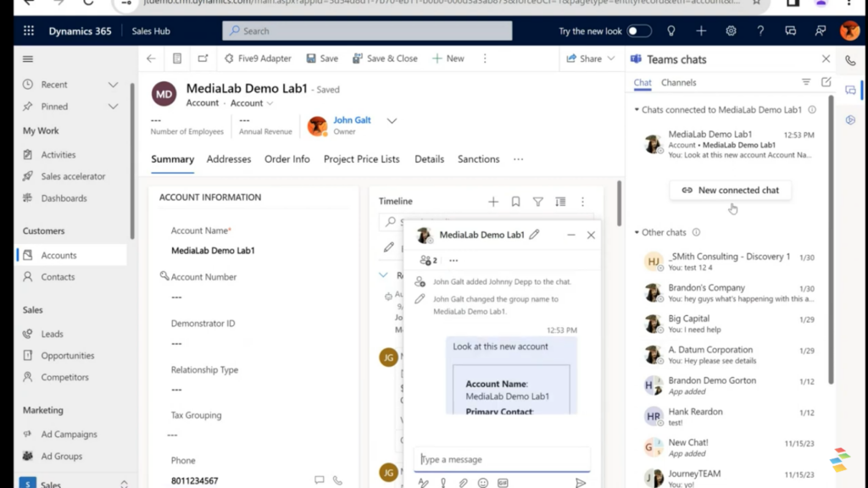Create a record with the New command

tap(448, 58)
